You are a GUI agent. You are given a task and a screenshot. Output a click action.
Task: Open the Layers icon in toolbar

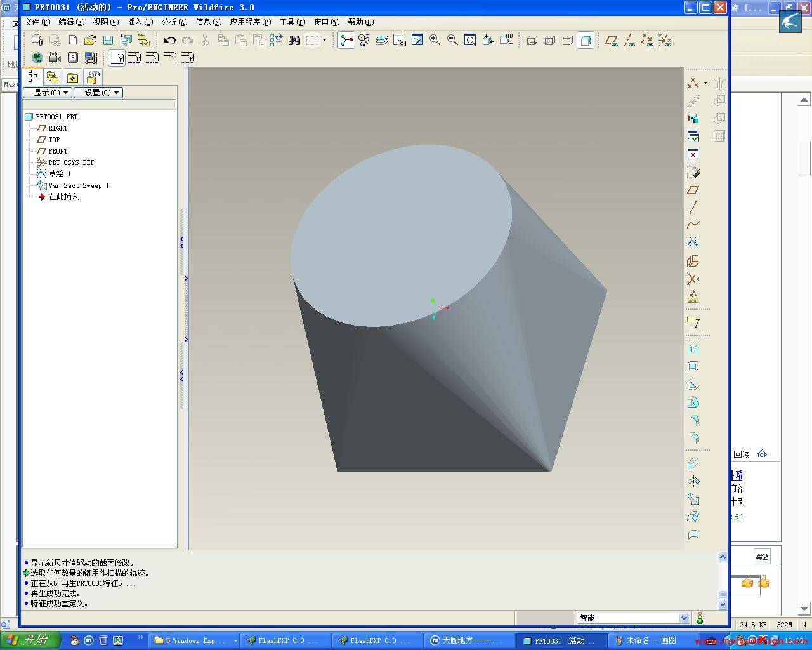point(381,40)
